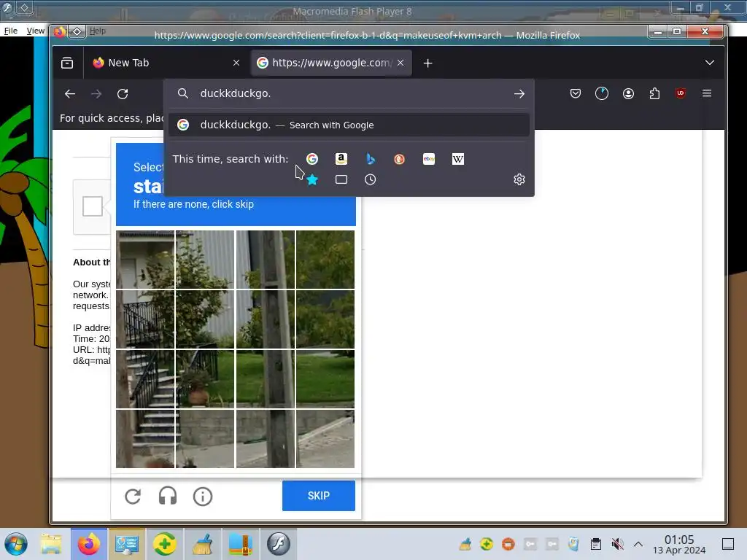Image resolution: width=747 pixels, height=560 pixels.
Task: Click Firefox back arrow button
Action: pyautogui.click(x=70, y=94)
